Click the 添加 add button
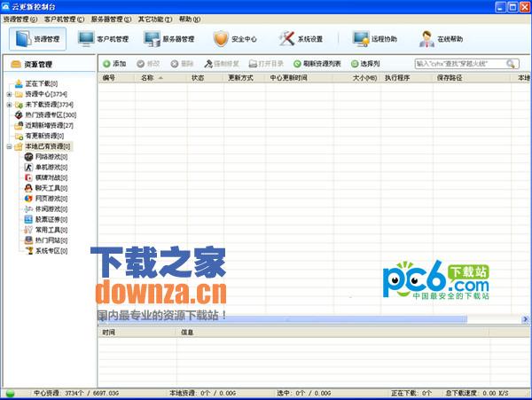The width and height of the screenshot is (532, 400). click(113, 64)
